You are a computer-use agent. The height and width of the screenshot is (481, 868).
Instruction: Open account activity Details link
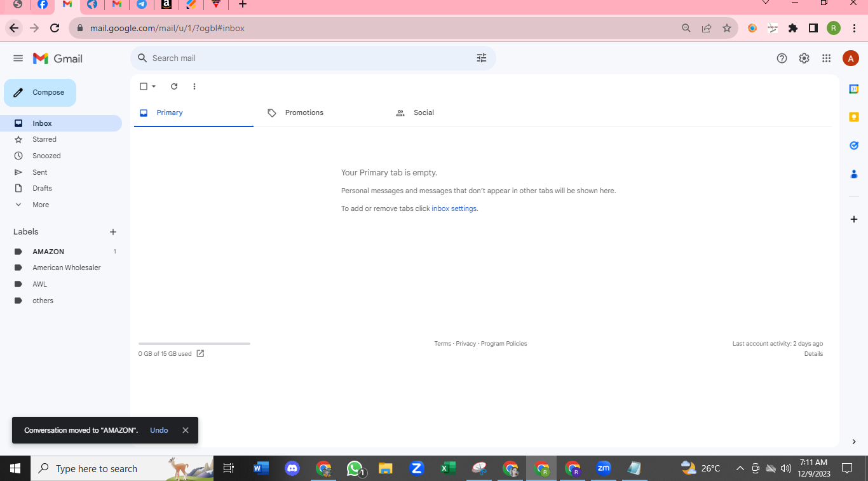(x=813, y=354)
